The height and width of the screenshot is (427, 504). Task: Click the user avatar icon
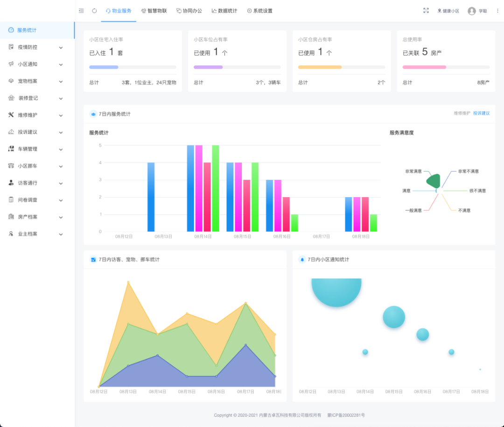(x=471, y=11)
